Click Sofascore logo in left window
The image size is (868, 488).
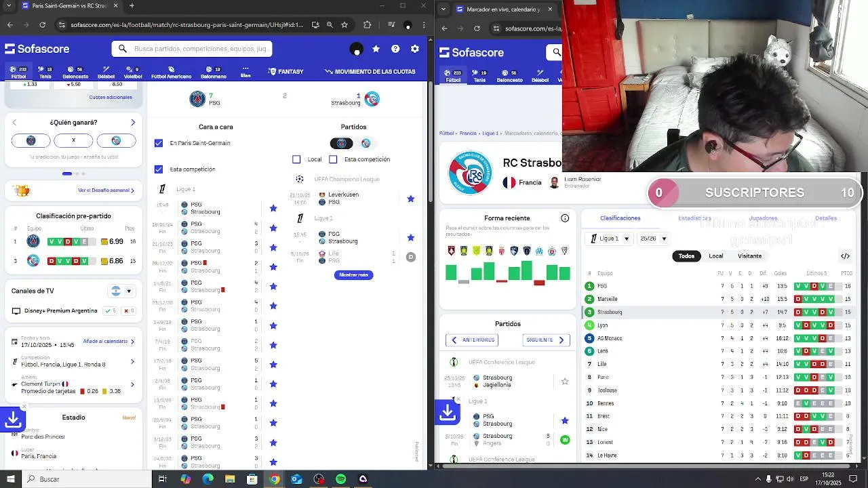click(37, 49)
